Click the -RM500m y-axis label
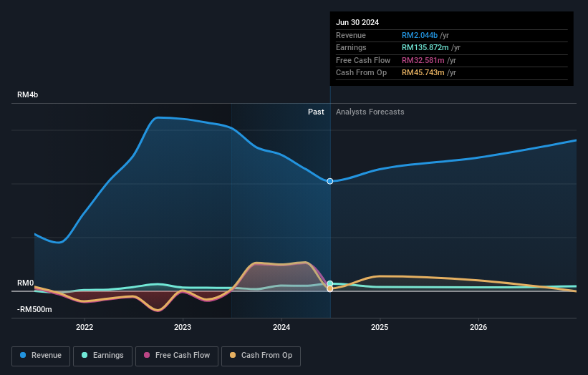The image size is (588, 375). (34, 309)
